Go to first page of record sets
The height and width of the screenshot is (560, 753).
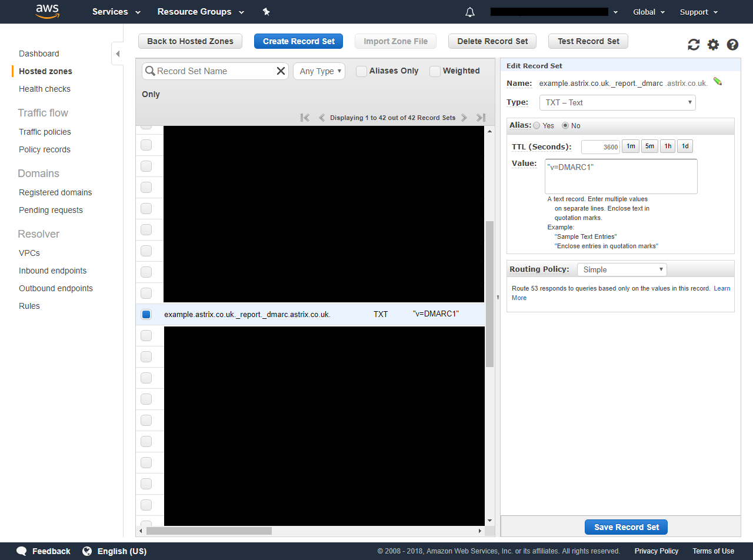click(x=305, y=118)
